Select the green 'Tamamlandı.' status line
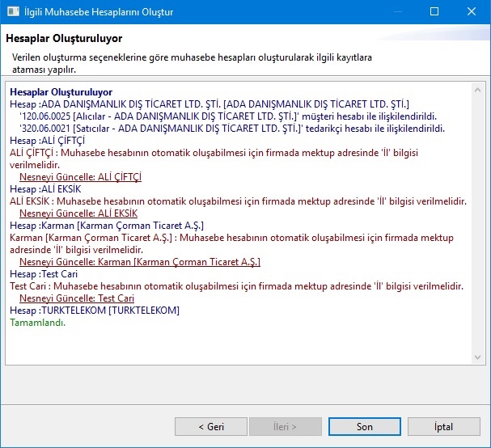This screenshot has height=448, width=491. click(x=37, y=323)
